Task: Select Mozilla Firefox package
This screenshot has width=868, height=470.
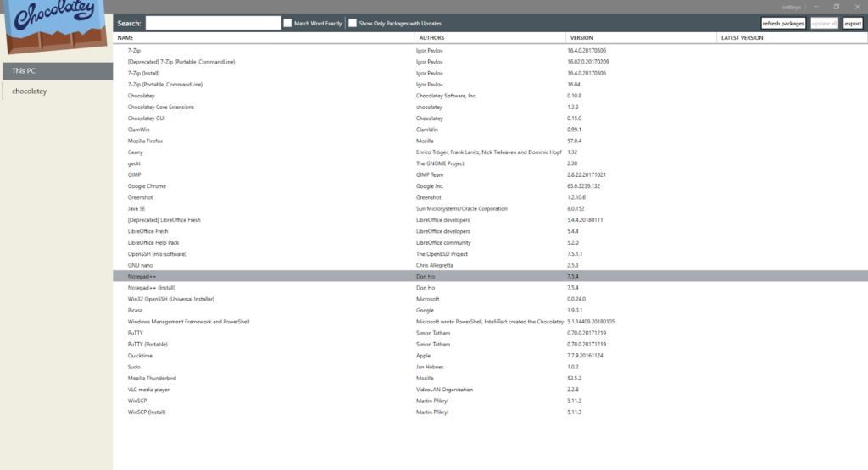Action: coord(491,141)
